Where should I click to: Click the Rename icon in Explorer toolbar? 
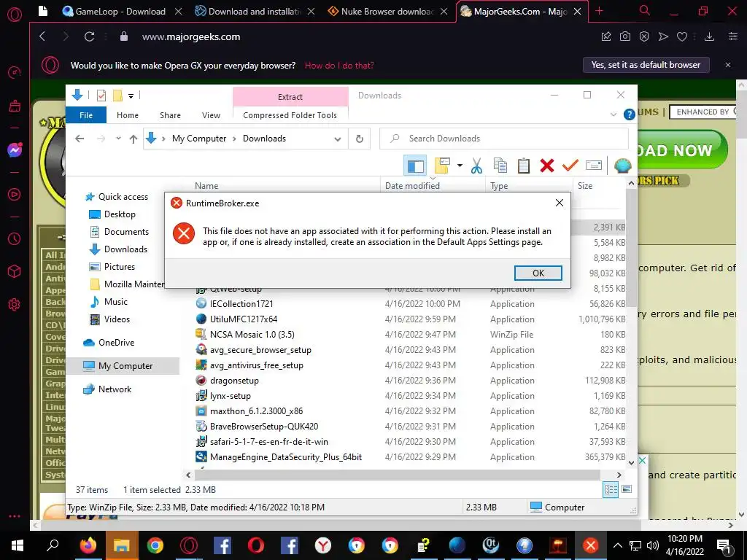click(594, 166)
